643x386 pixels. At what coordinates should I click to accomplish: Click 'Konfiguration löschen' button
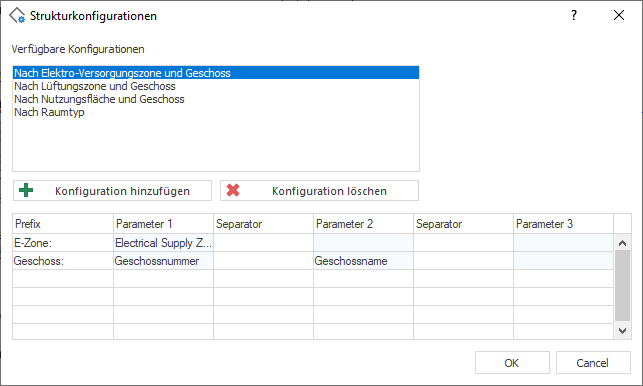coord(319,191)
